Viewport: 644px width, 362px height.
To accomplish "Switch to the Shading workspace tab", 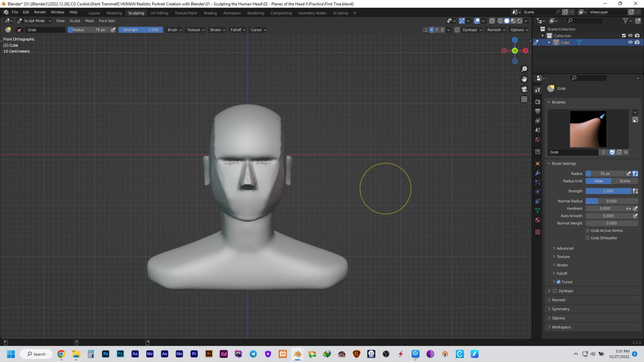I will (x=210, y=13).
